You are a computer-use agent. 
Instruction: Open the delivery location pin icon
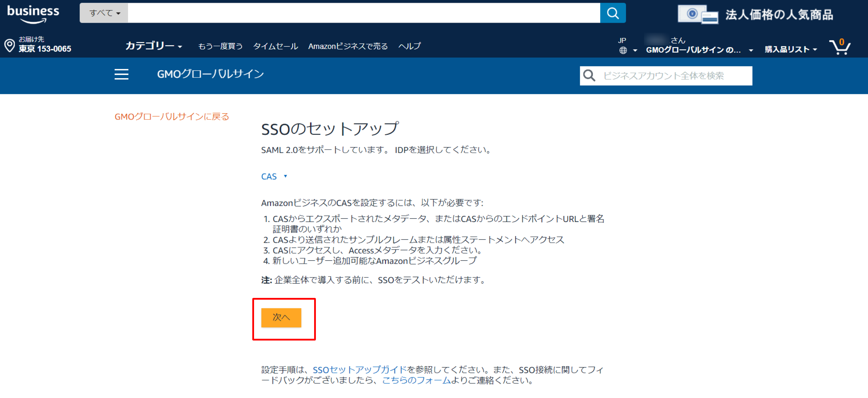(x=9, y=45)
